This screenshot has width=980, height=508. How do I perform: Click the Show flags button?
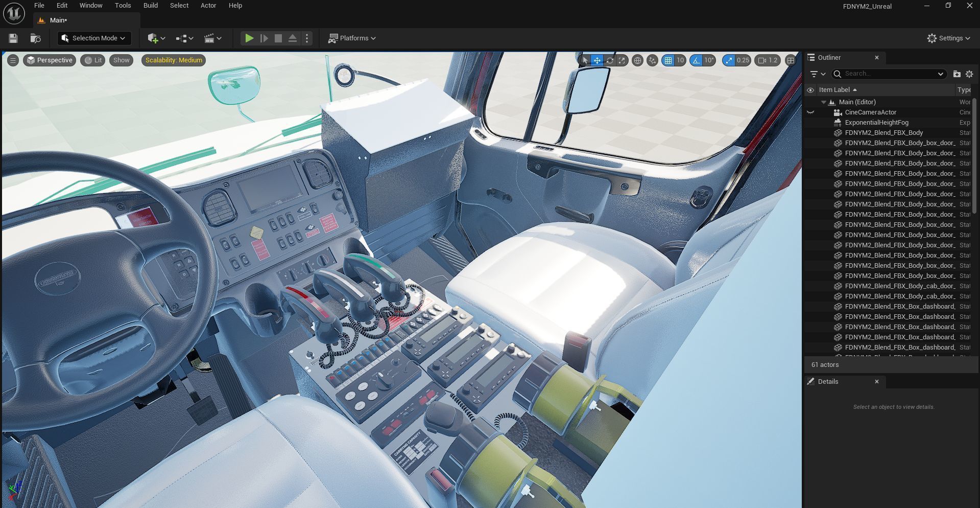pyautogui.click(x=122, y=60)
